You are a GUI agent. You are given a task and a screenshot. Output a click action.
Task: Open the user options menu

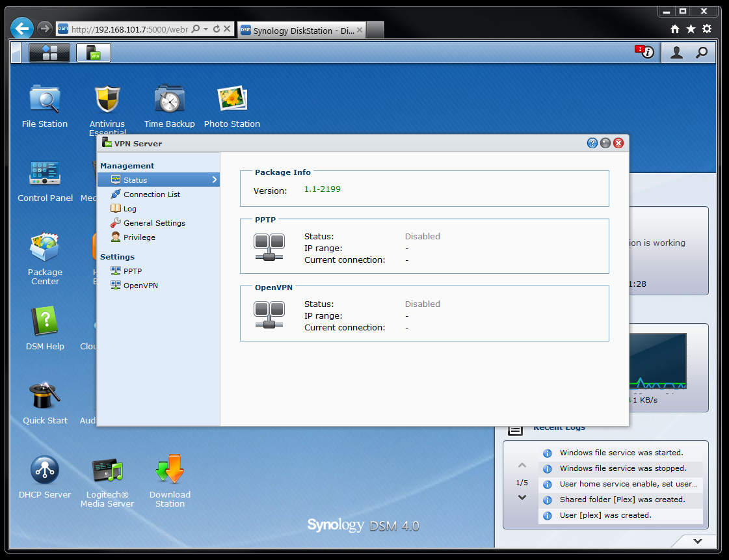[x=676, y=53]
